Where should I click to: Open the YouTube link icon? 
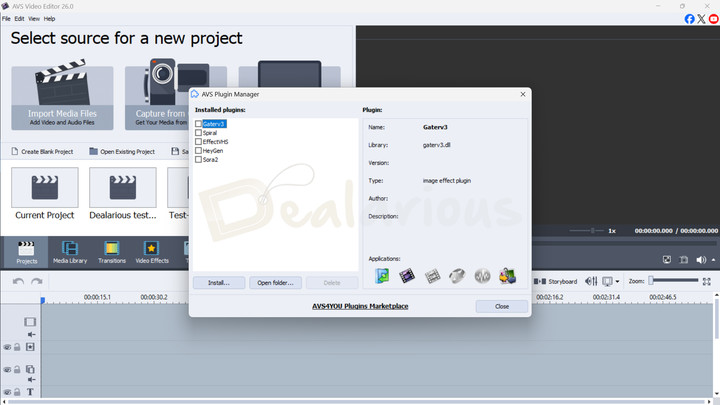(714, 19)
